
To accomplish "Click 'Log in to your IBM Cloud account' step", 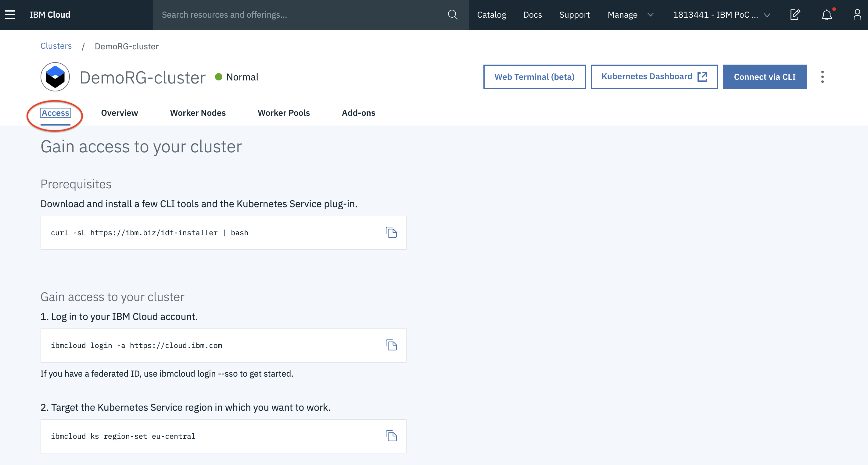I will click(x=119, y=317).
